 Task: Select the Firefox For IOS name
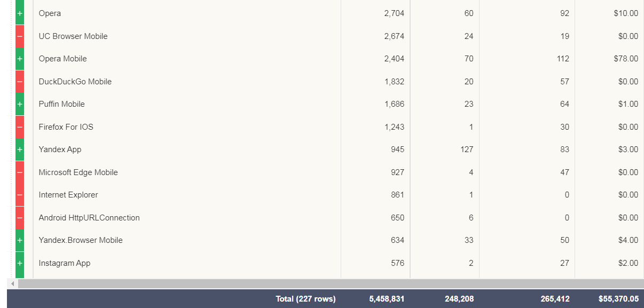tap(66, 127)
